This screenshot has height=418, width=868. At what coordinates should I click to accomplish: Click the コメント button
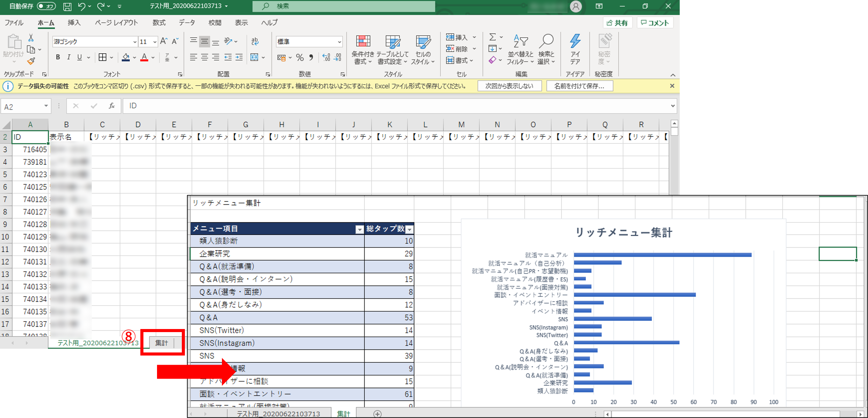point(655,23)
